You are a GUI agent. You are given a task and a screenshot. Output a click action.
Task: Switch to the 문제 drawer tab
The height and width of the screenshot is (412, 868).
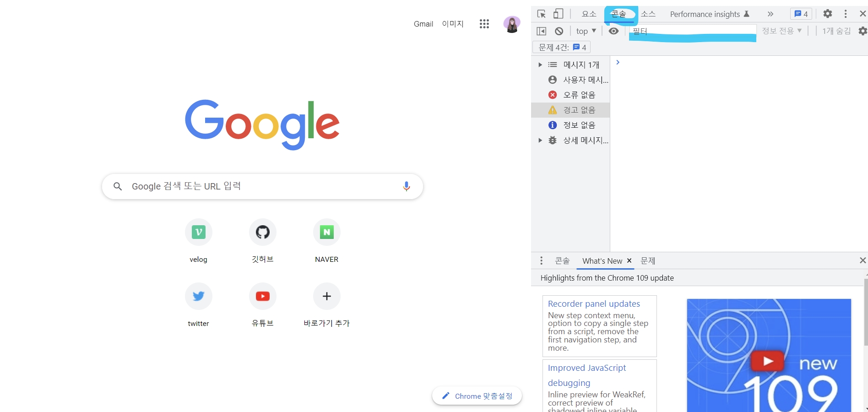(648, 261)
